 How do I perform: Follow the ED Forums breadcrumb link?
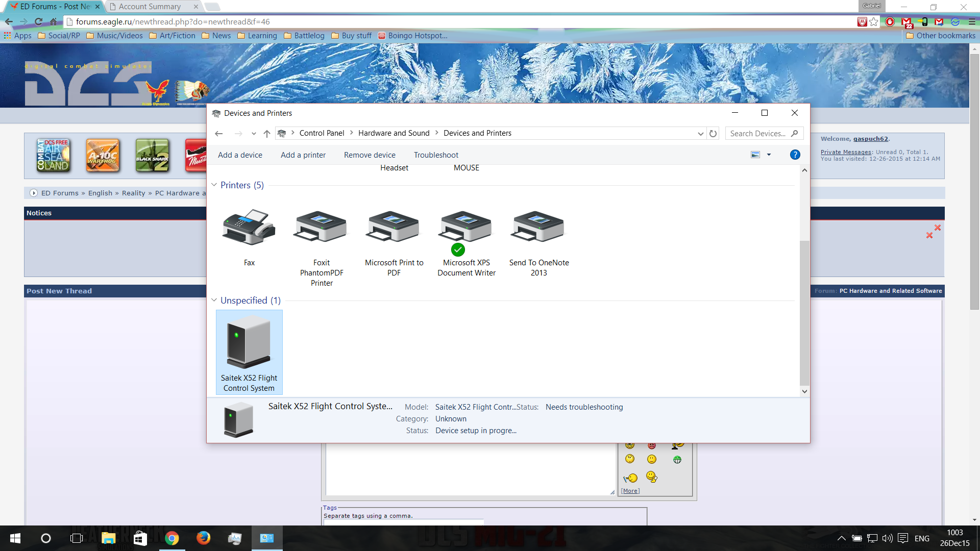click(x=60, y=193)
